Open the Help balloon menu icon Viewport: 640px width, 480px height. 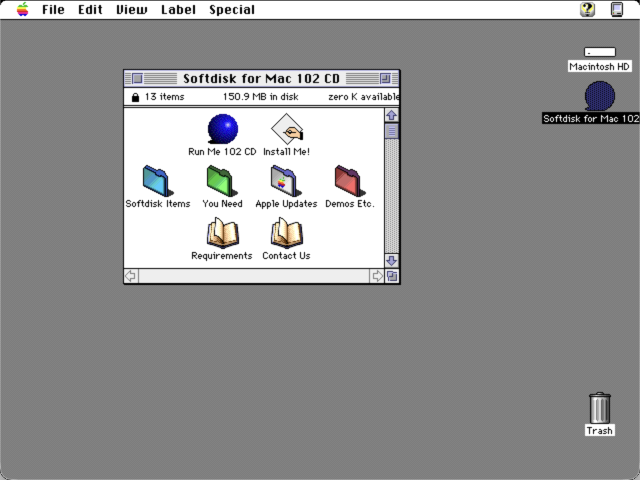587,9
